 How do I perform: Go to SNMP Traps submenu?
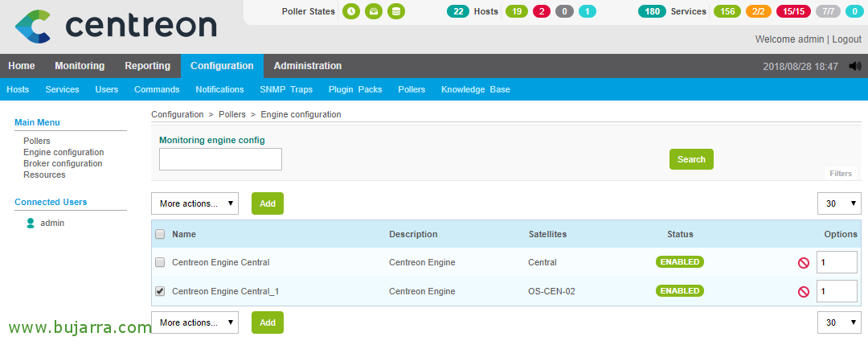pyautogui.click(x=286, y=89)
